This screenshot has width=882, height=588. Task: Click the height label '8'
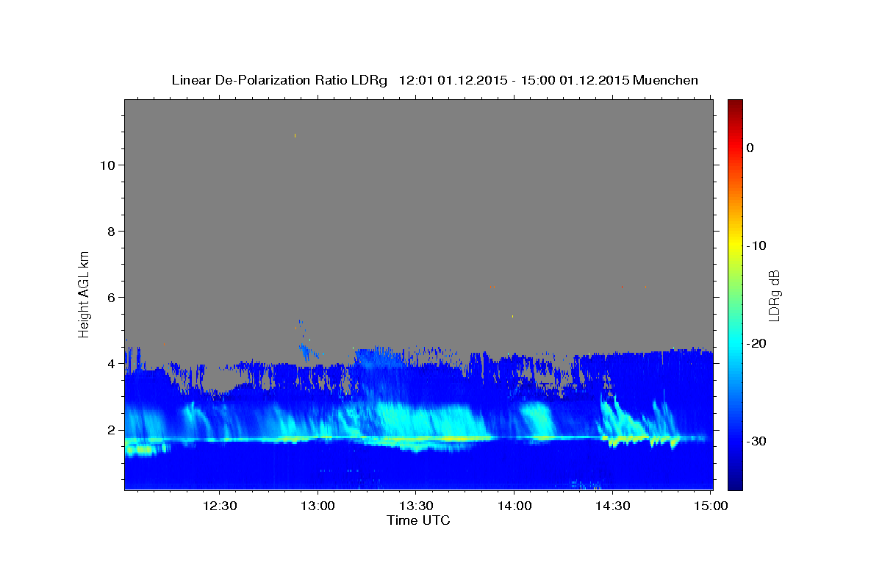(x=110, y=231)
